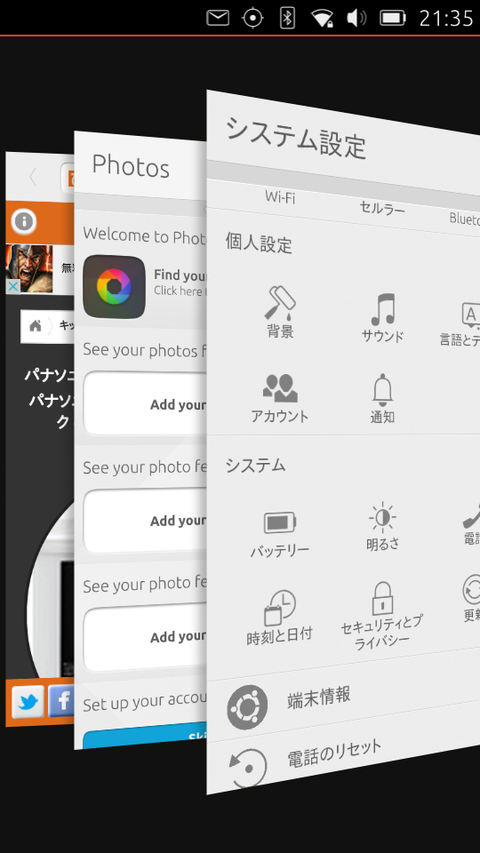Viewport: 480px width, 853px height.
Task: Open the 21:35 clock indicator
Action: click(x=446, y=18)
